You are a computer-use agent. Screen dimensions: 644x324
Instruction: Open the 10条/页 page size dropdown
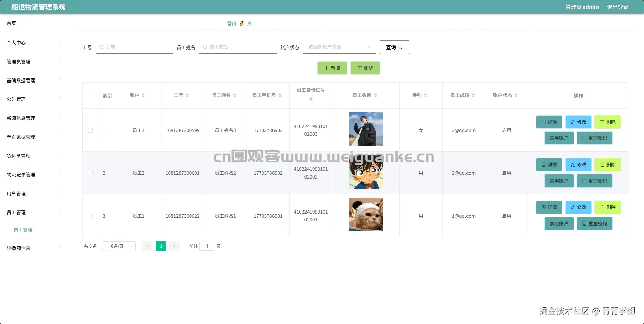[119, 246]
